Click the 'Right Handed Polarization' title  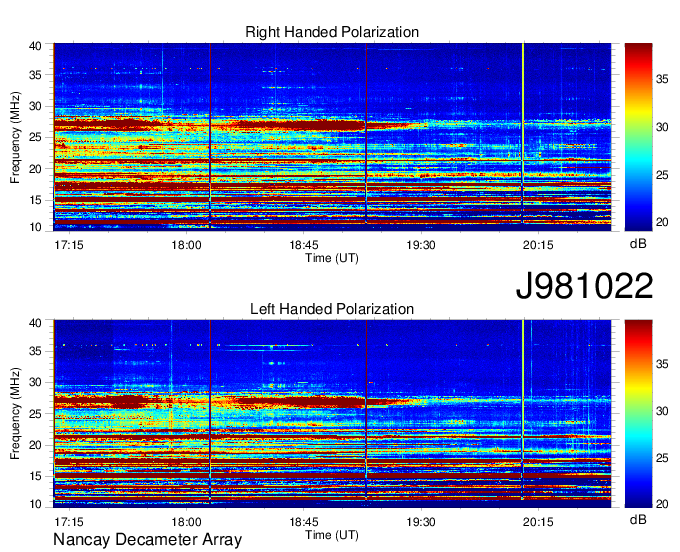[332, 32]
